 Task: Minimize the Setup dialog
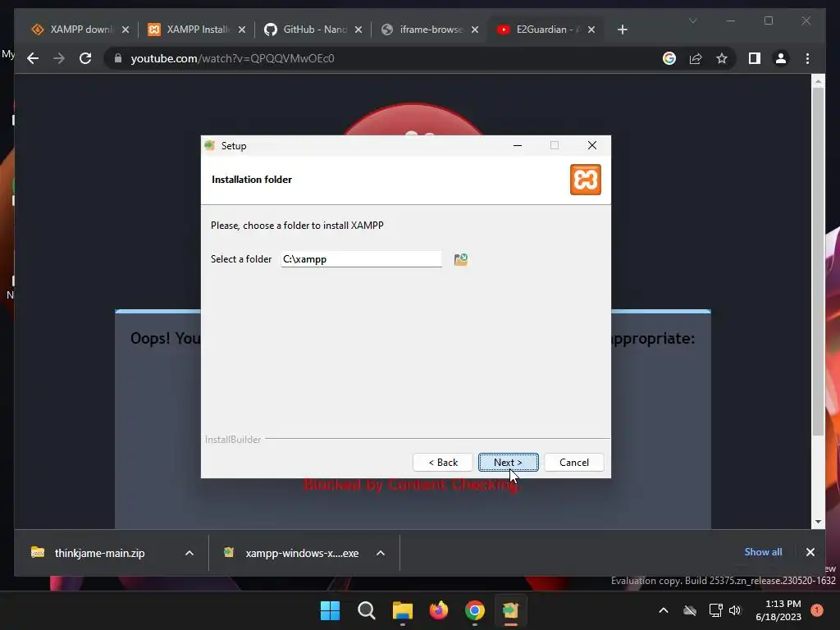pos(518,146)
